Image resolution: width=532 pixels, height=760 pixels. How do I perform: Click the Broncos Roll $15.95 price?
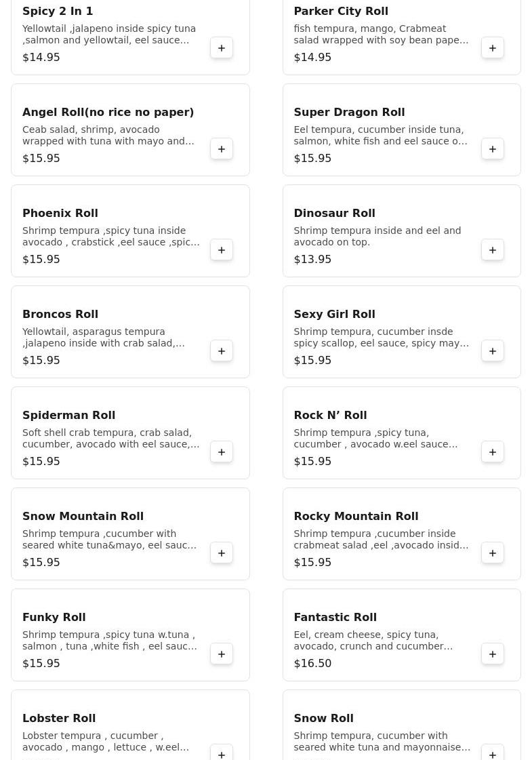tap(41, 361)
